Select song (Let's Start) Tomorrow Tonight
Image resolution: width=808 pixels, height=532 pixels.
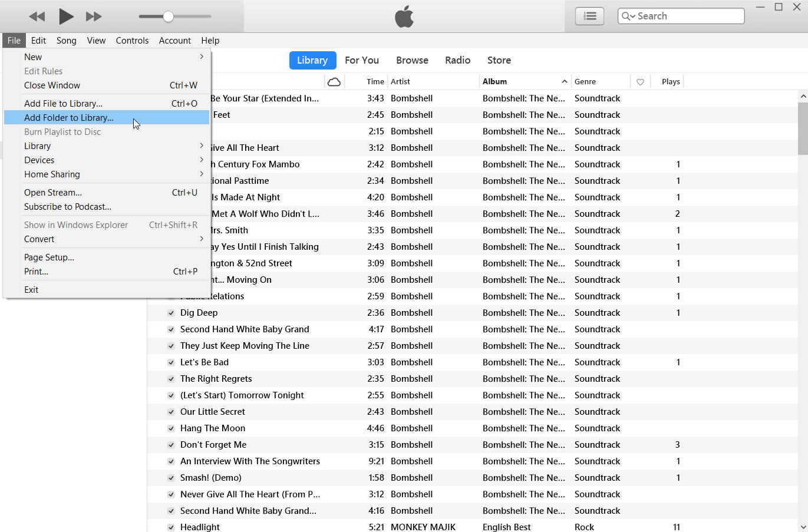tap(242, 395)
